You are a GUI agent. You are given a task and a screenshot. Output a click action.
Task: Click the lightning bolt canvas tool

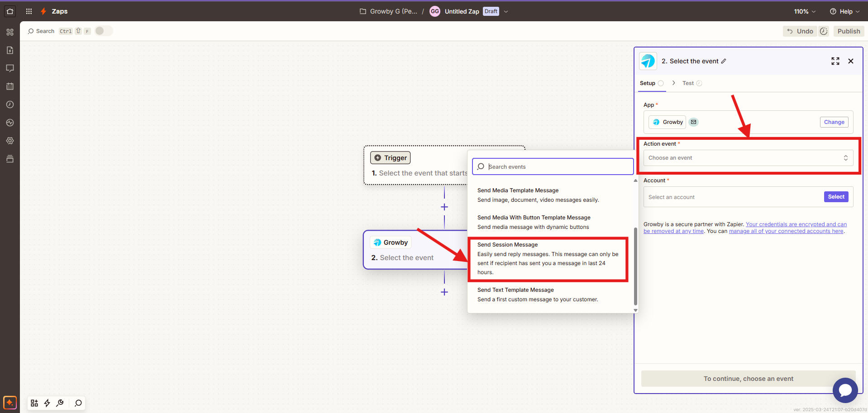pos(47,403)
